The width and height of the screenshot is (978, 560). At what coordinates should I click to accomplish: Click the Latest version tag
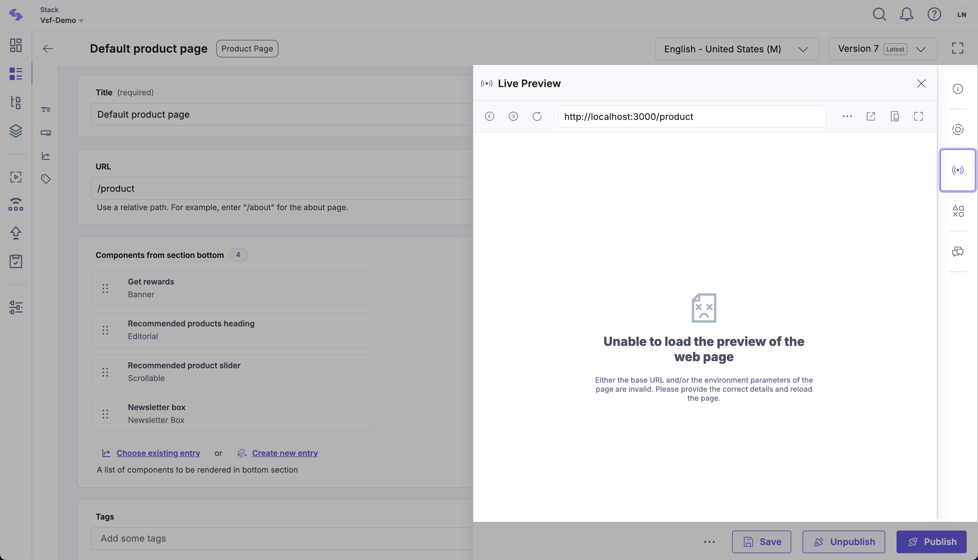pos(895,49)
